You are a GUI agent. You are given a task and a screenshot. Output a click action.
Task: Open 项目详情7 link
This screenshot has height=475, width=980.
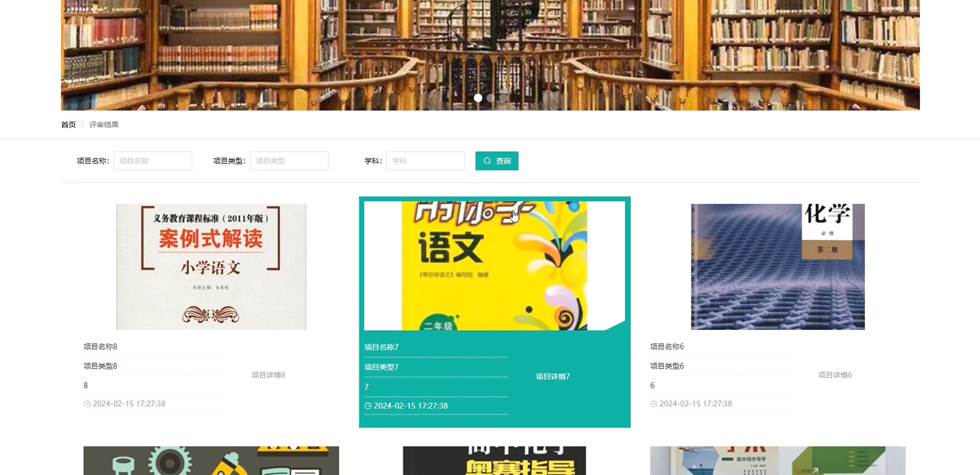[553, 376]
